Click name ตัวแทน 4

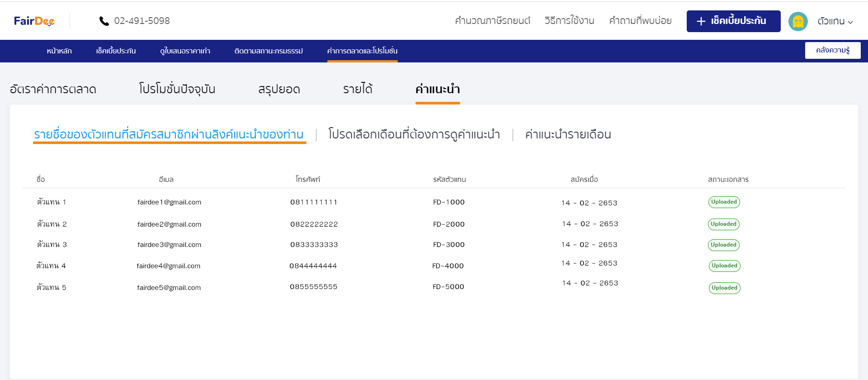coord(51,266)
